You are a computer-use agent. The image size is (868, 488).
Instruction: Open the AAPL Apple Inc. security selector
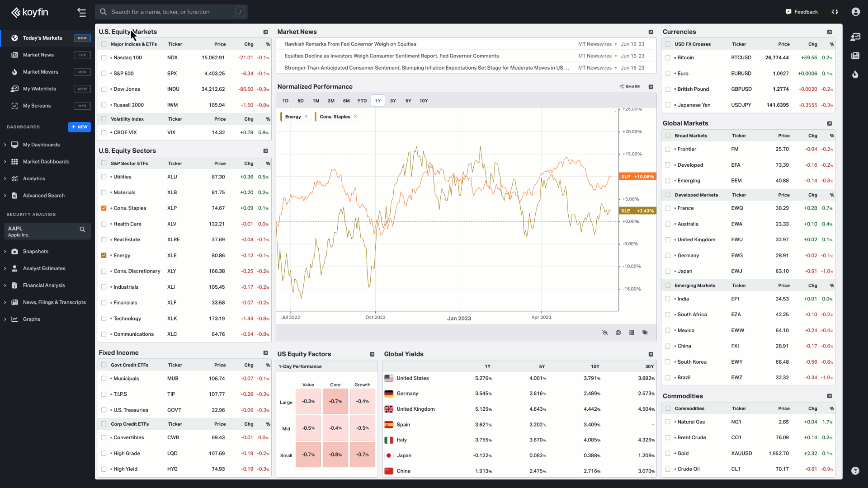click(x=47, y=231)
